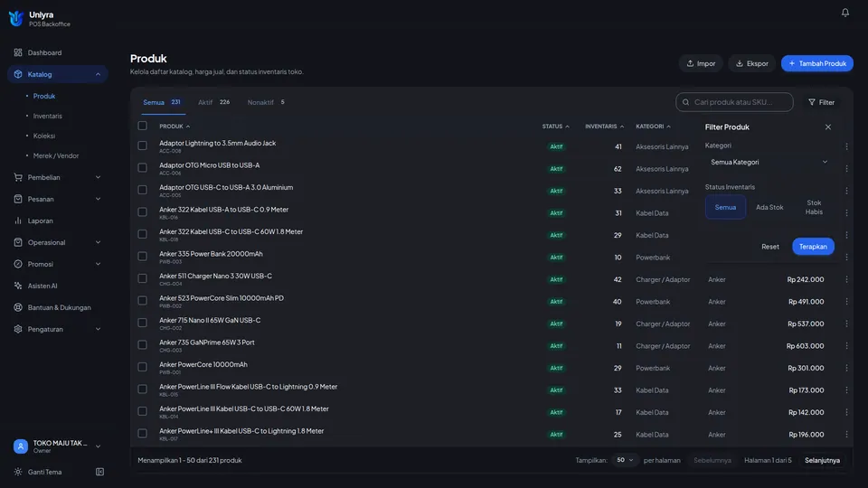Screen dimensions: 868x488
Task: Select Semua inventory status option
Action: [x=725, y=208]
